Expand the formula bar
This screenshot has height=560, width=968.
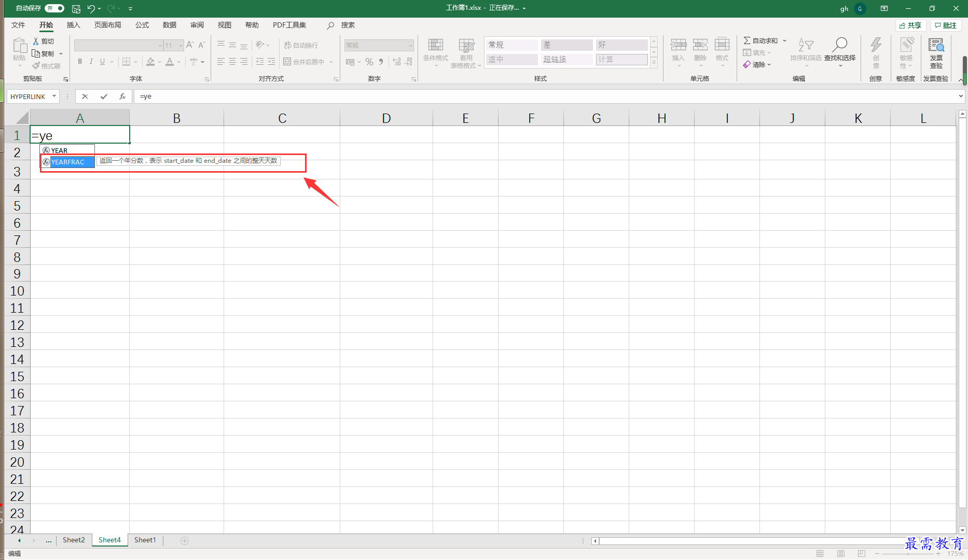pos(960,96)
